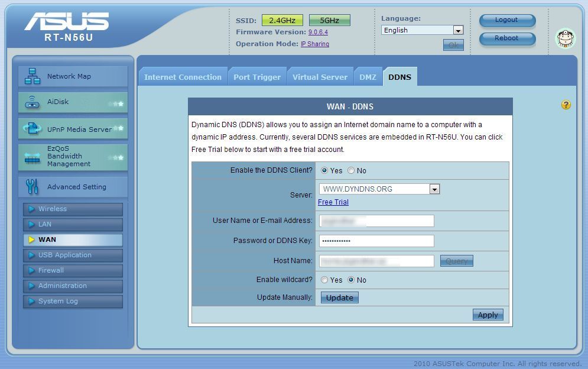Click the UPnP Media Server icon
This screenshot has width=588, height=369.
tap(32, 129)
